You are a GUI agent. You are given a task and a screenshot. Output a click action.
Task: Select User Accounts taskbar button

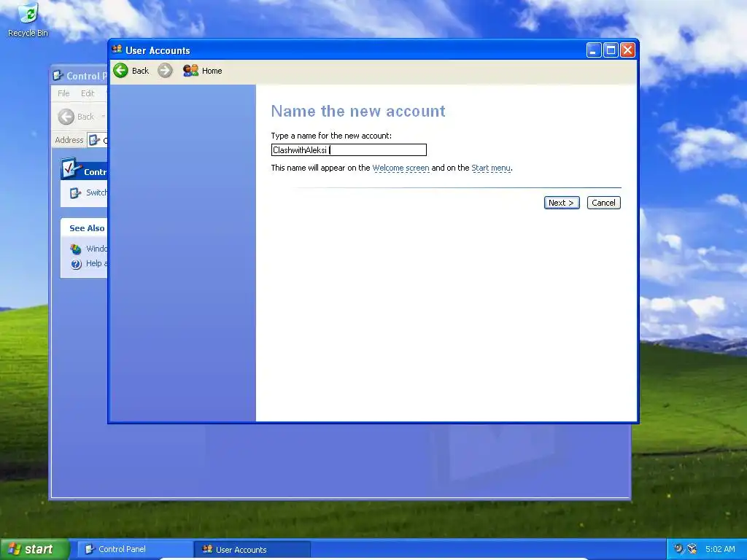(252, 550)
